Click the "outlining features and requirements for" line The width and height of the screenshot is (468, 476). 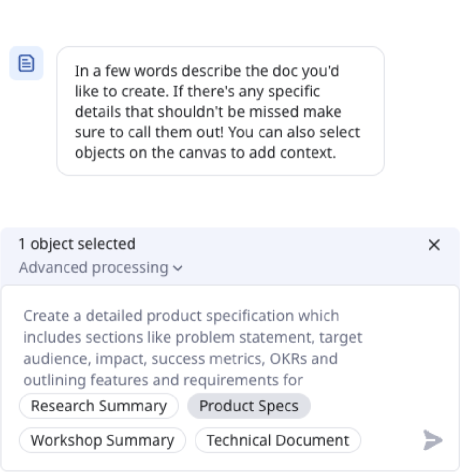pyautogui.click(x=163, y=381)
